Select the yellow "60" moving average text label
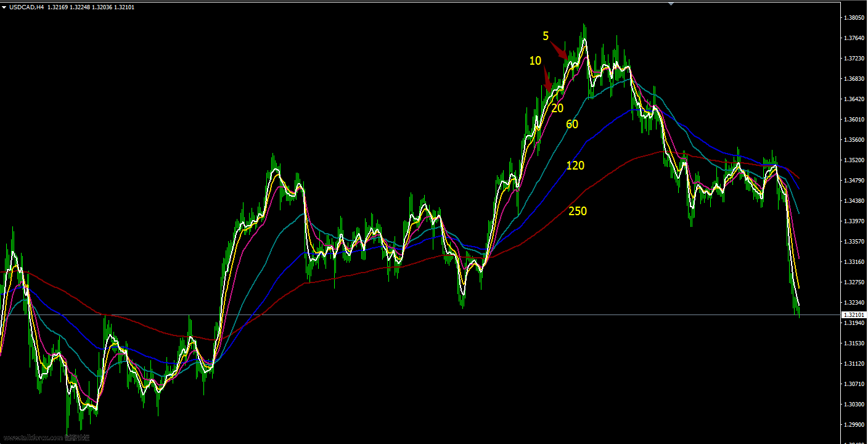Viewport: 868px width, 444px height. 572,125
